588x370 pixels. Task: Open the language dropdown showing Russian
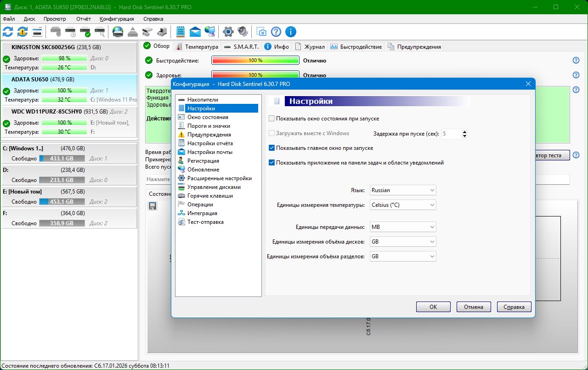403,190
